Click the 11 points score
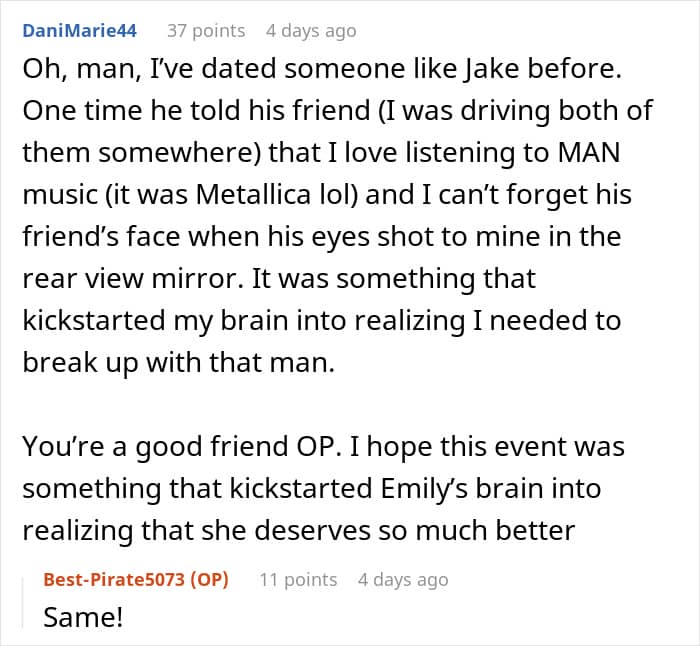 pyautogui.click(x=298, y=579)
